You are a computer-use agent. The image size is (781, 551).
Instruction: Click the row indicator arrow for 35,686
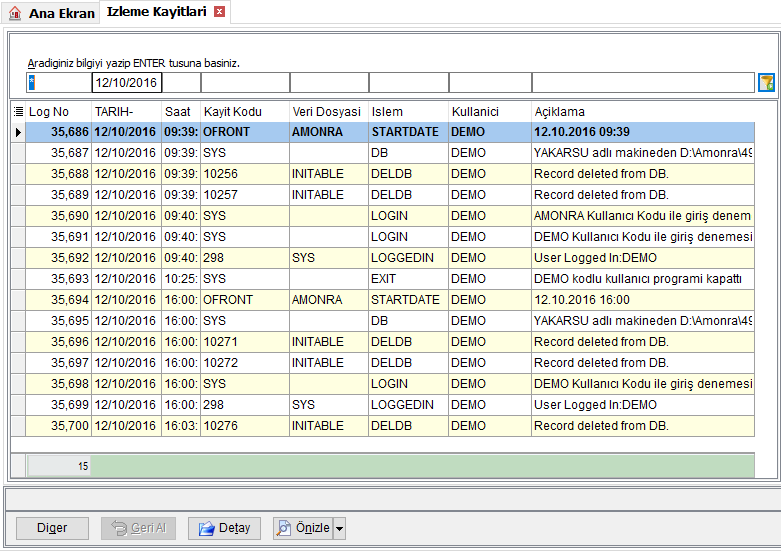[x=18, y=132]
